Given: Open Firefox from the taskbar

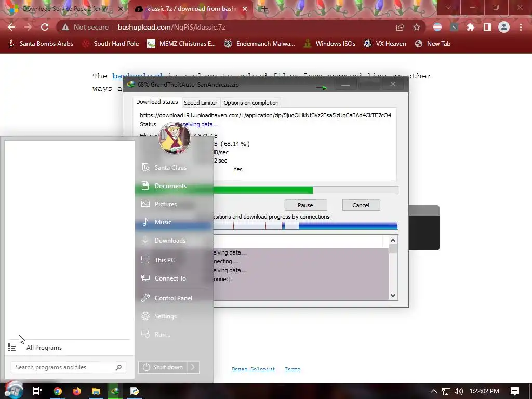Looking at the screenshot, I should pos(77,391).
